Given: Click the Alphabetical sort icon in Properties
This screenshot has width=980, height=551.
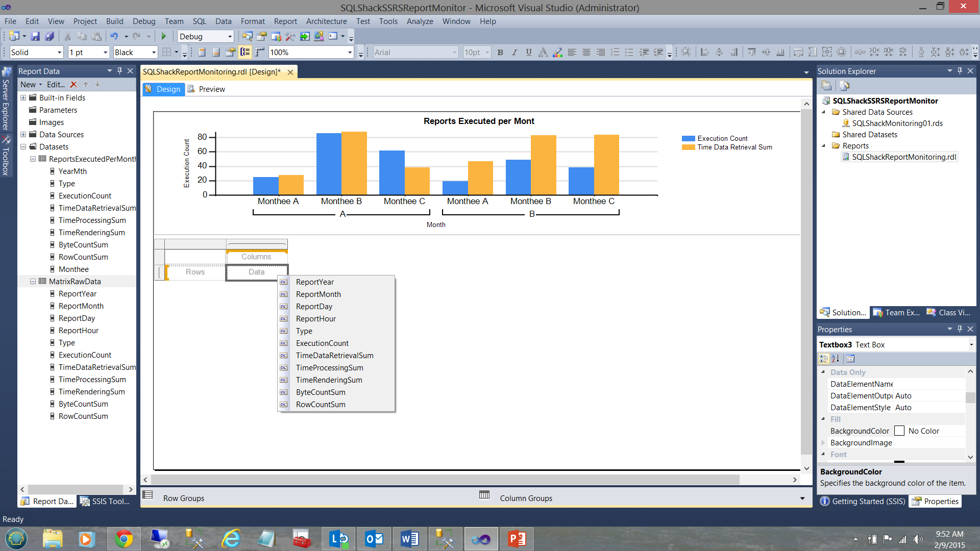Looking at the screenshot, I should pyautogui.click(x=836, y=359).
